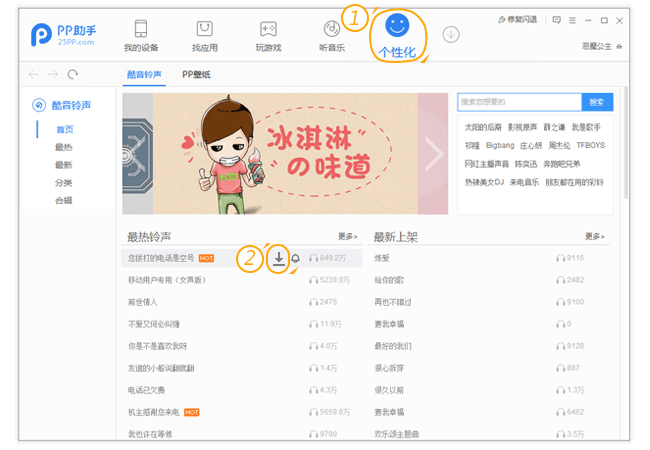
Task: Open the download manager circle icon
Action: click(x=451, y=34)
